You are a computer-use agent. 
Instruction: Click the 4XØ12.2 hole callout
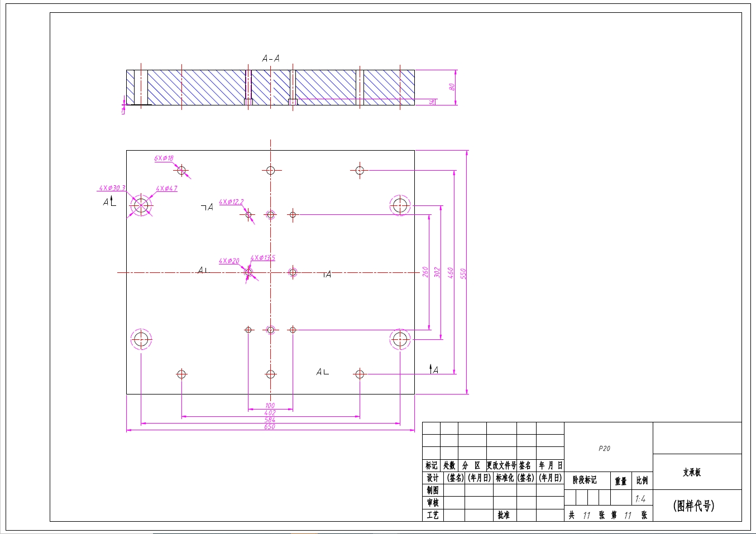pos(231,202)
